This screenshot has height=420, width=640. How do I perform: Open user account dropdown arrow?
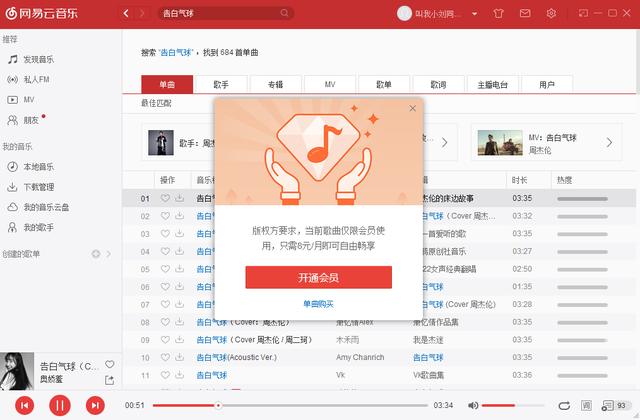coord(474,13)
